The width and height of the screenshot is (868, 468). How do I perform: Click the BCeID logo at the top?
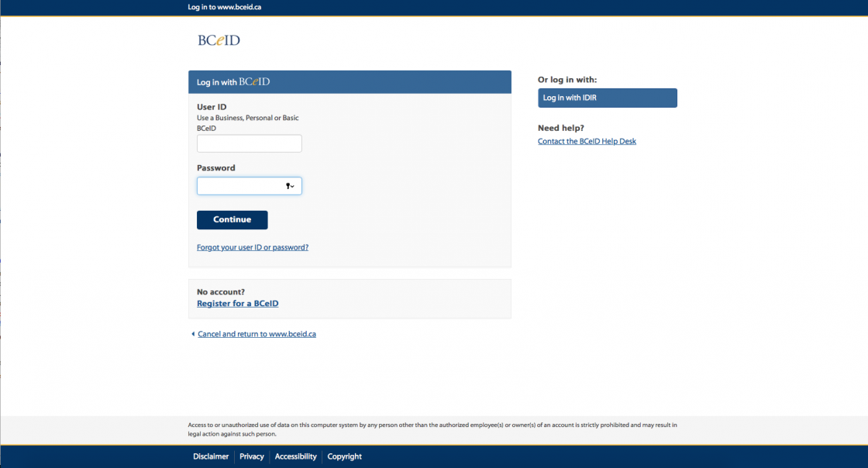[x=219, y=40]
